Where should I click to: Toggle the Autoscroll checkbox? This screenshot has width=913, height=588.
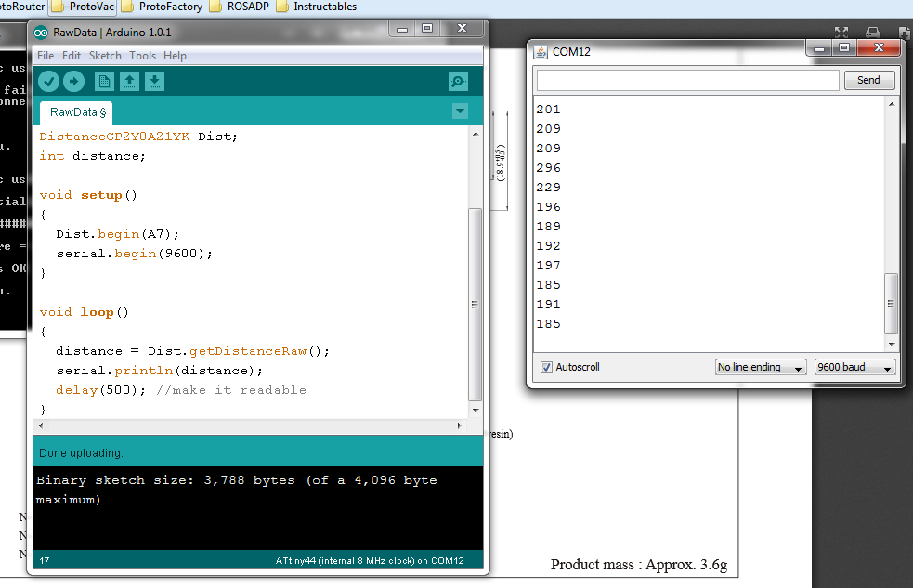pos(546,367)
